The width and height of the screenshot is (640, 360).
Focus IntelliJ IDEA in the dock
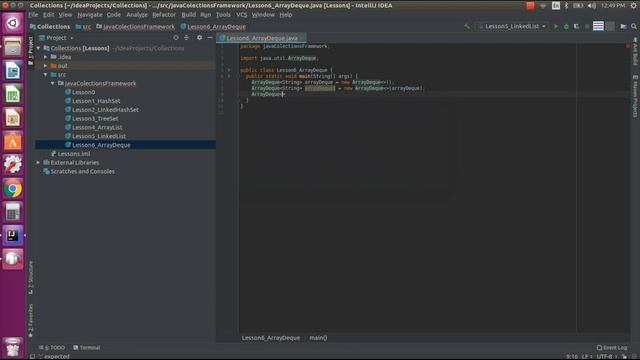click(13, 236)
